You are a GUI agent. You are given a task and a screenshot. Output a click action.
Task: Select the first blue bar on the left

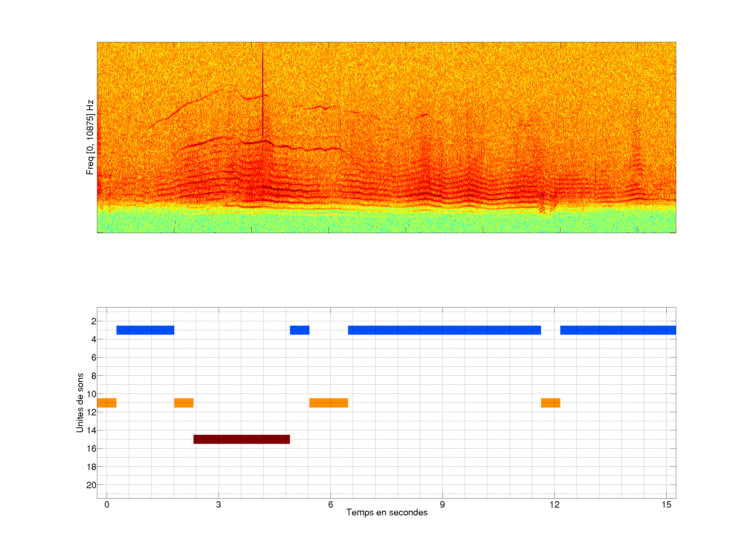coord(145,330)
